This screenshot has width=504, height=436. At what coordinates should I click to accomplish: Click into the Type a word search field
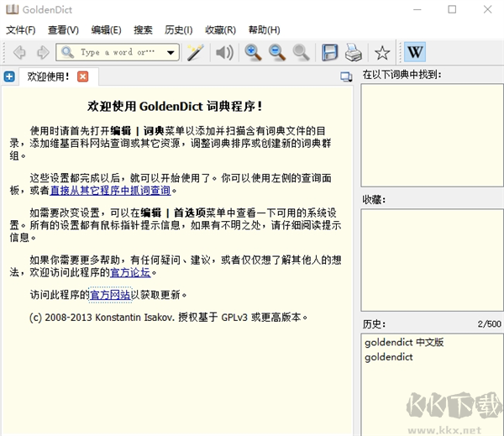pos(118,53)
